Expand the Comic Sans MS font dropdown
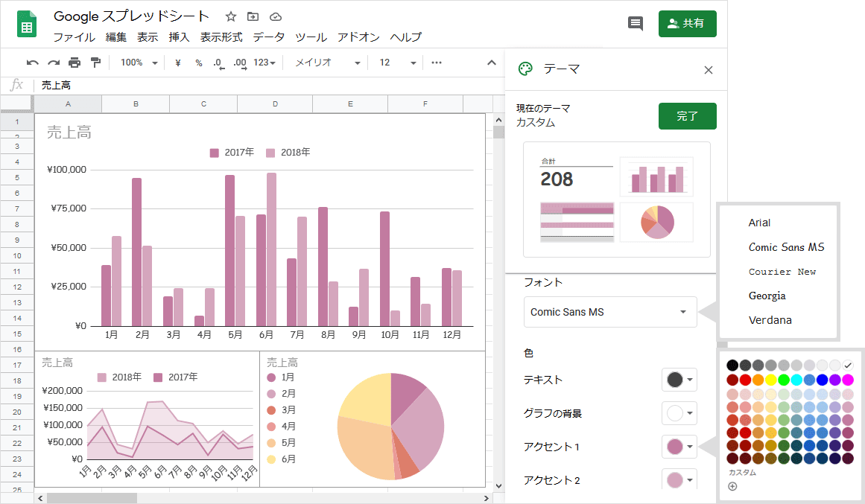The width and height of the screenshot is (865, 504). 610,312
